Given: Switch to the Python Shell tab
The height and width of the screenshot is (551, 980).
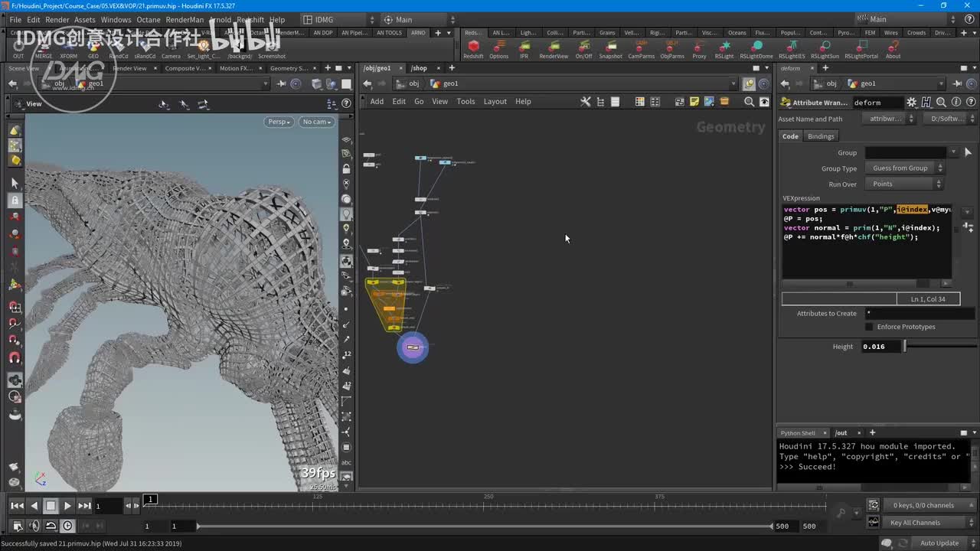Looking at the screenshot, I should (798, 433).
